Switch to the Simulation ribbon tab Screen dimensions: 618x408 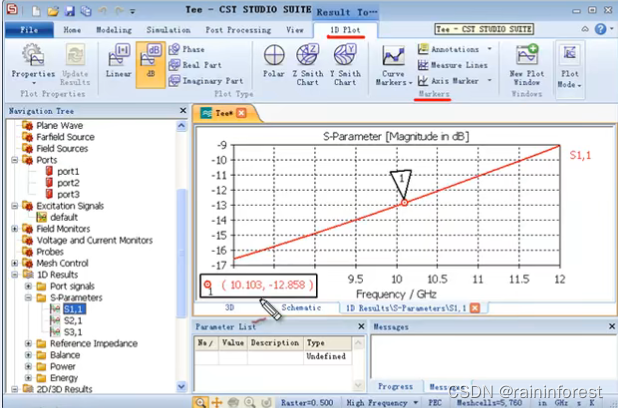(168, 30)
